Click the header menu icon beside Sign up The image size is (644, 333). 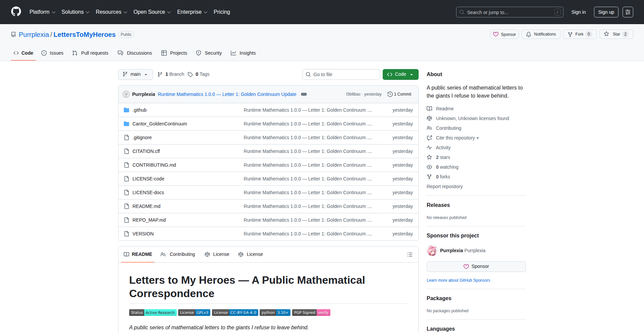[628, 12]
